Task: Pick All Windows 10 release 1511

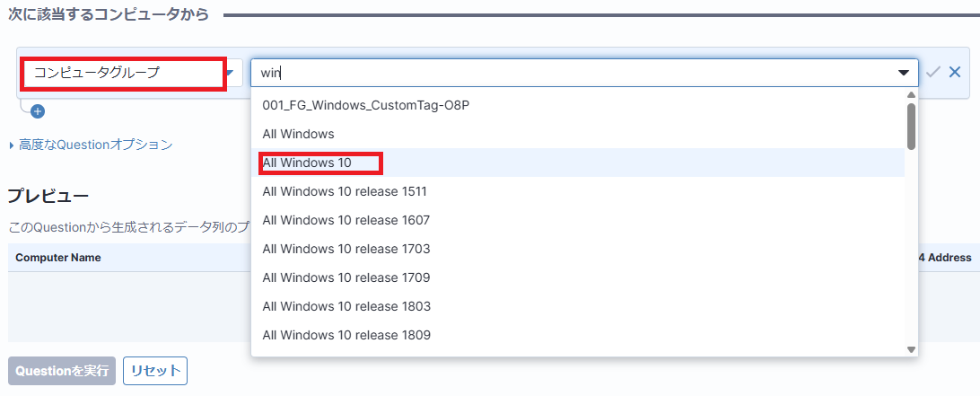Action: (x=345, y=191)
